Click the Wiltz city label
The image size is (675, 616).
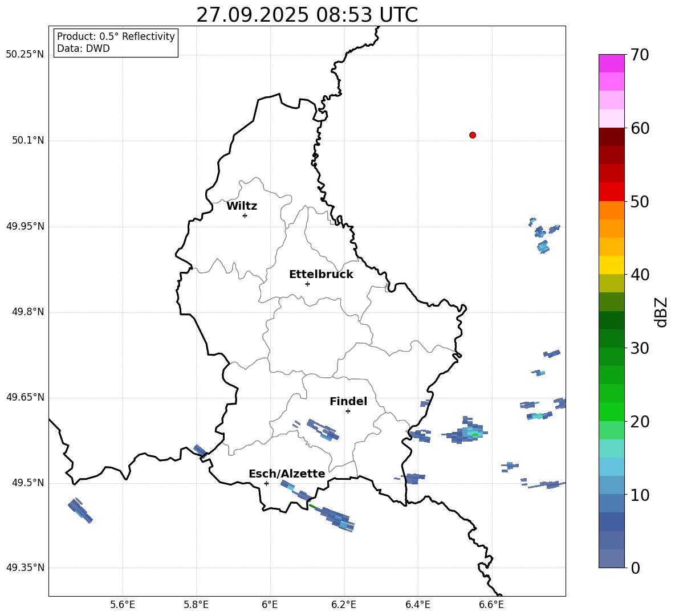[242, 206]
